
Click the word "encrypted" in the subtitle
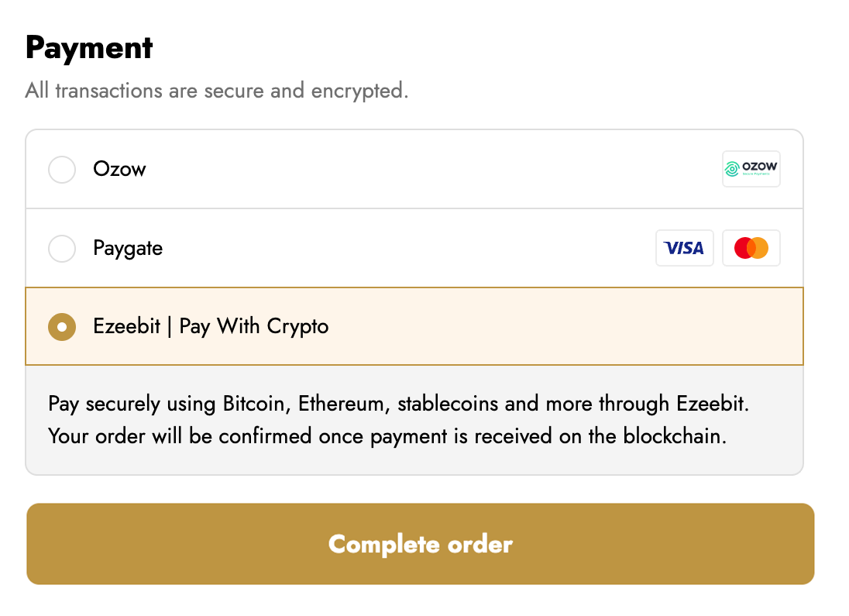coord(359,91)
